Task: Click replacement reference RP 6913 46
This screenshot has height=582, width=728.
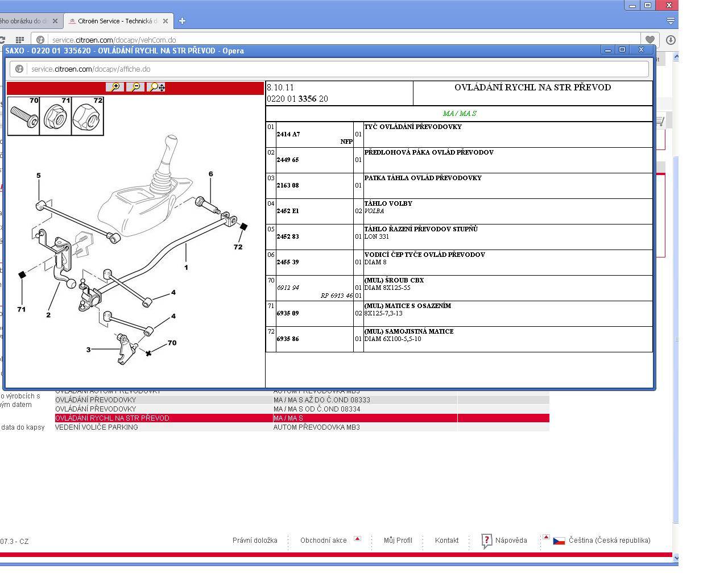Action: click(x=337, y=296)
